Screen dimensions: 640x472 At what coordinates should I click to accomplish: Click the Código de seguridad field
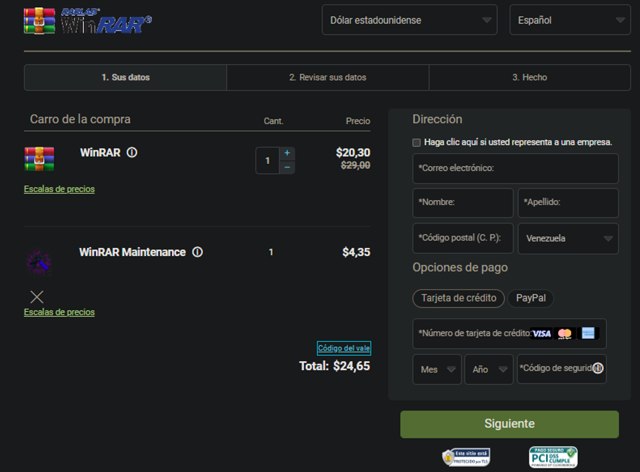click(562, 369)
